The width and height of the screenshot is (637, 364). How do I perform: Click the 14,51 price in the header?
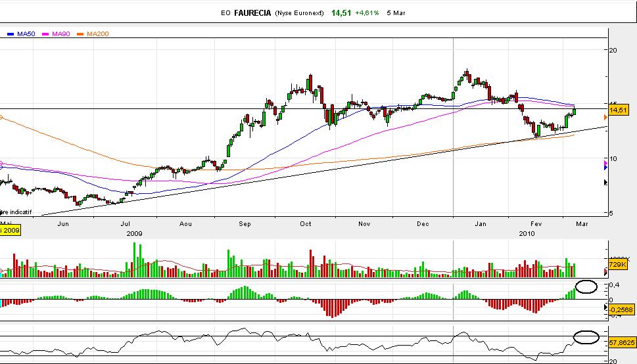click(341, 13)
